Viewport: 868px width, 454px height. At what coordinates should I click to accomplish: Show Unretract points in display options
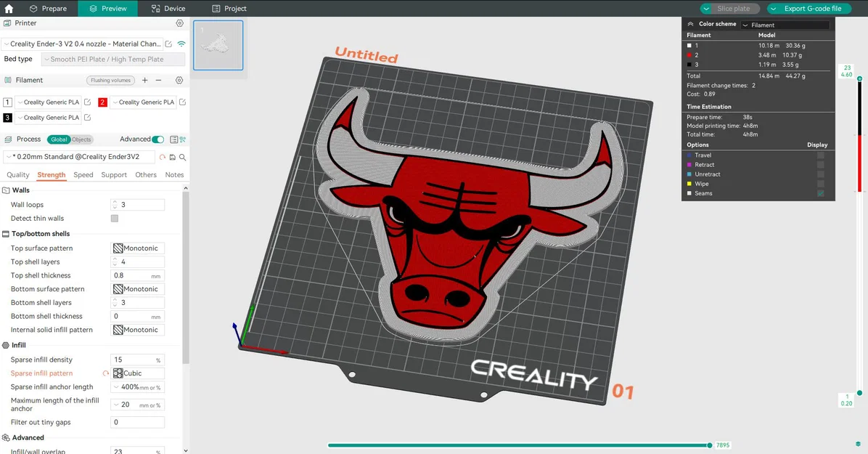point(820,174)
